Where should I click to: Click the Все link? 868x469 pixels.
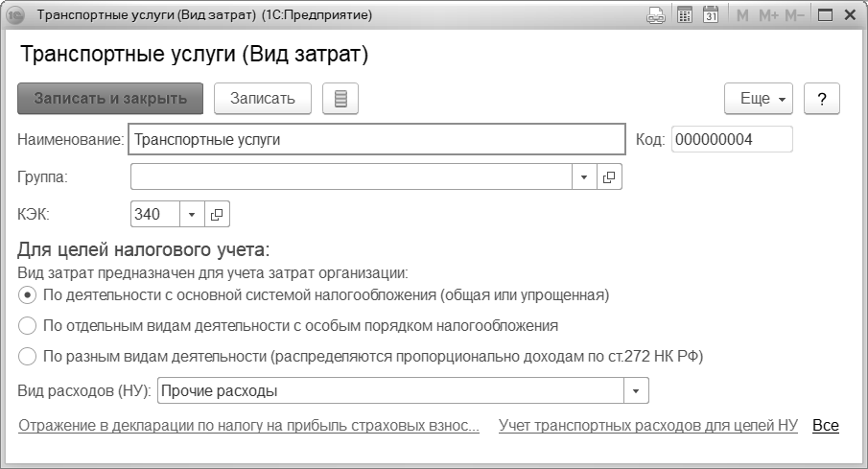click(825, 426)
